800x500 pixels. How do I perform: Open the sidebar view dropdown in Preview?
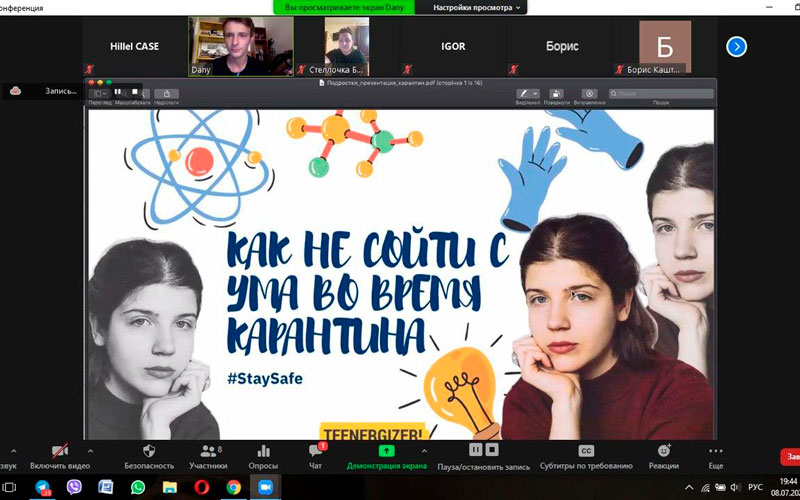click(x=98, y=94)
